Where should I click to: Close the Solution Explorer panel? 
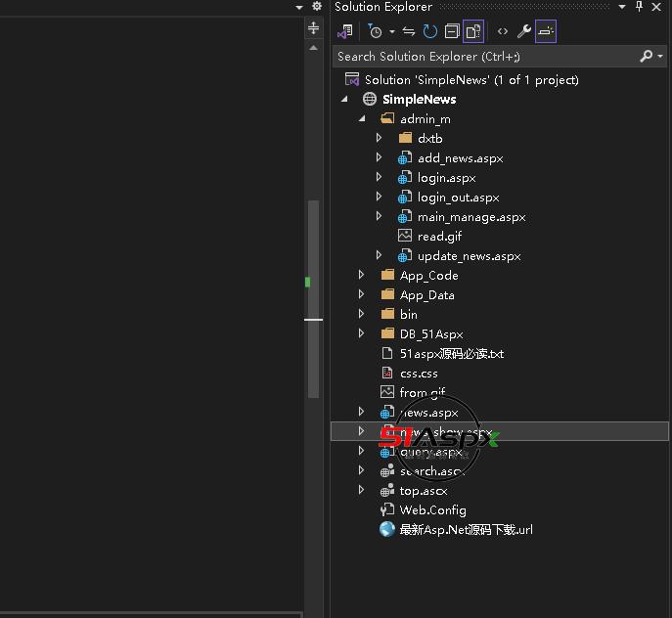(x=656, y=7)
